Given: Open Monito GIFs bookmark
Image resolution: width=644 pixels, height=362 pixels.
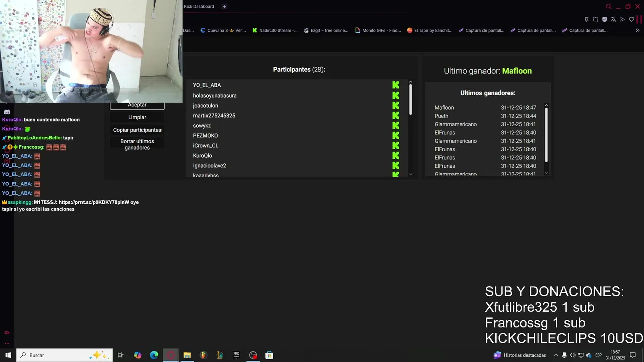Looking at the screenshot, I should pyautogui.click(x=378, y=30).
